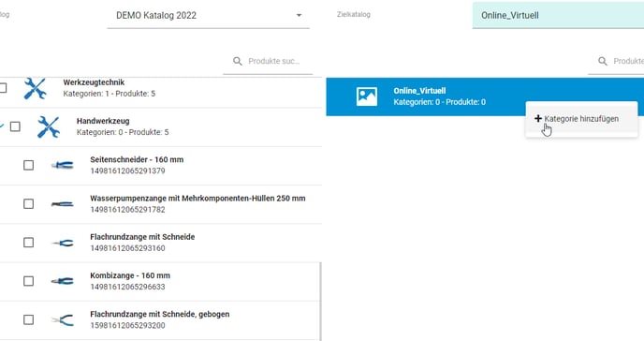Click the Kombizange pliers thumbnail

click(63, 281)
